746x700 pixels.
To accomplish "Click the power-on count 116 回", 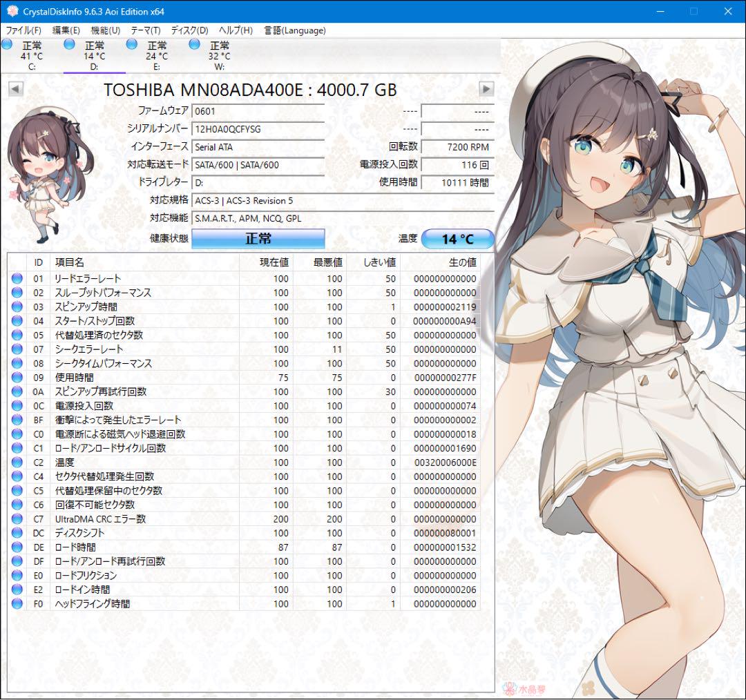I will (x=458, y=165).
